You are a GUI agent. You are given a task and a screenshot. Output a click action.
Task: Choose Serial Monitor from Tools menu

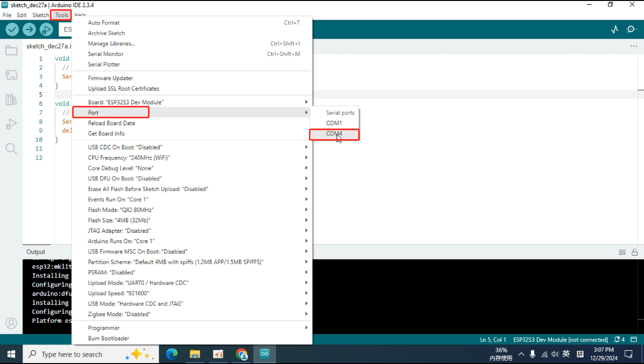click(x=192, y=54)
